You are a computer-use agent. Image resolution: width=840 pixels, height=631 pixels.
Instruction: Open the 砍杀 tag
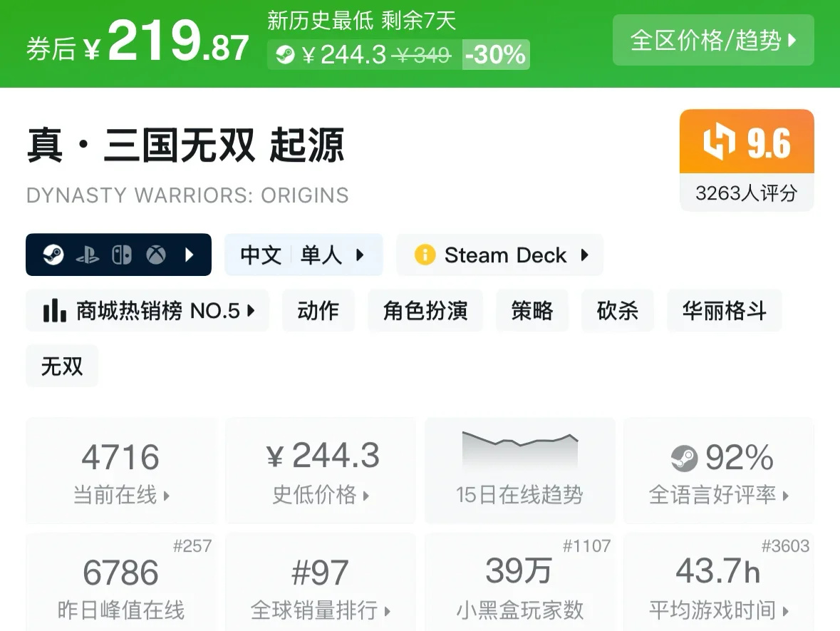pos(617,311)
